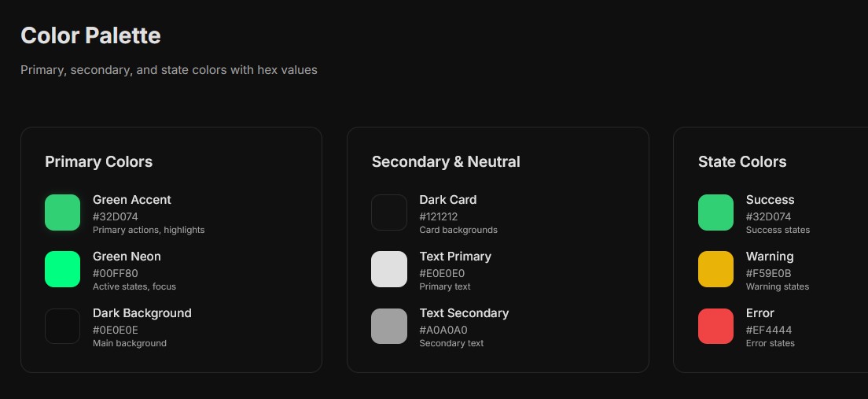
Task: Click the #00FF80 hex value
Action: [x=116, y=273]
